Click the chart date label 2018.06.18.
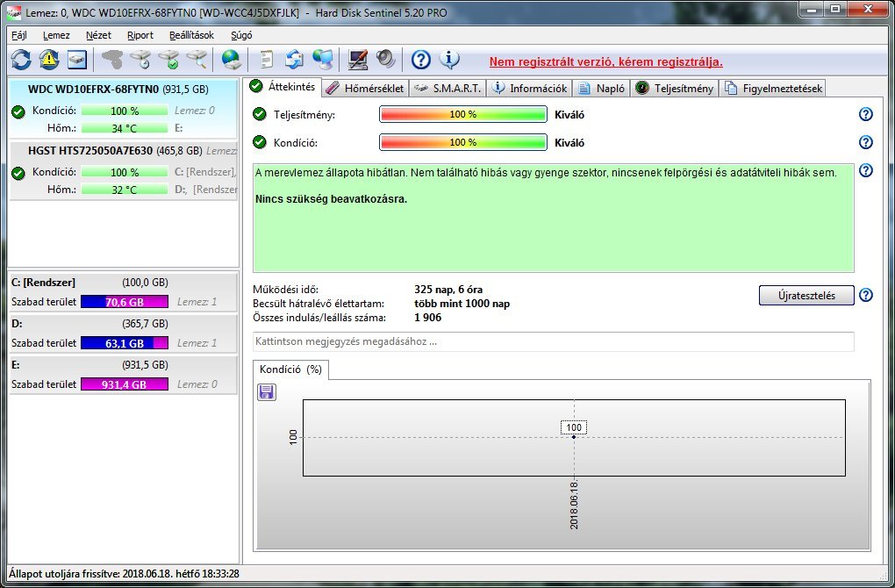The image size is (895, 588). (x=574, y=506)
